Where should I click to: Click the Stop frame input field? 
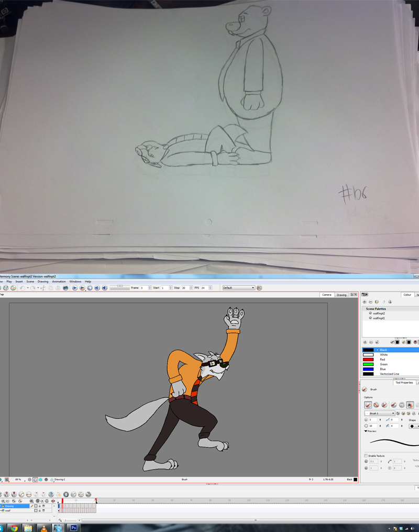coord(185,287)
